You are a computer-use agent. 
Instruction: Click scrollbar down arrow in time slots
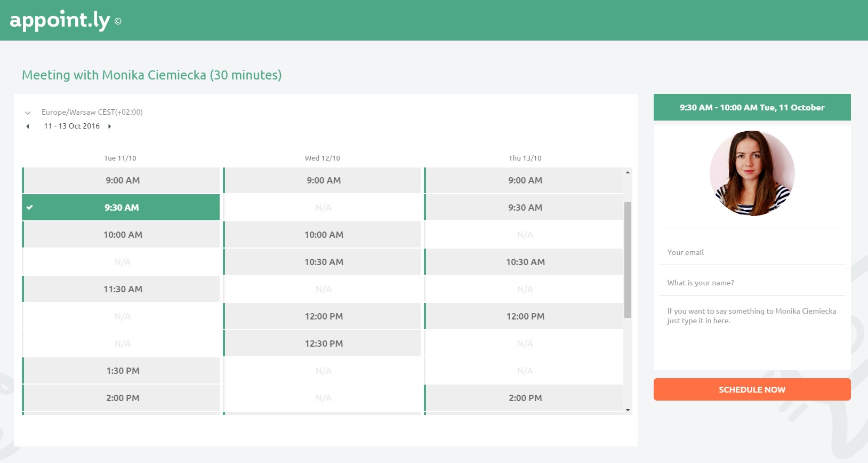tap(628, 410)
